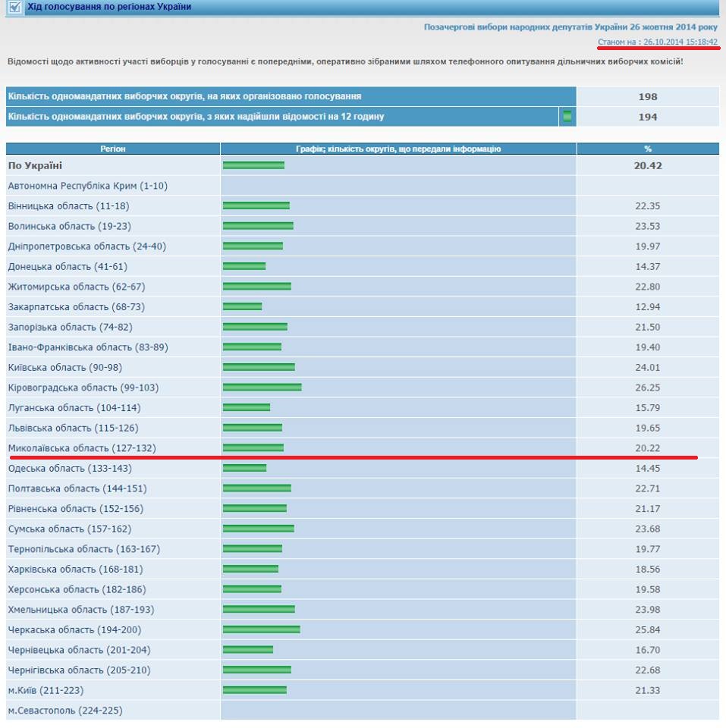Click the '%' column header
Viewport: 726px width, 728px height.
(647, 149)
